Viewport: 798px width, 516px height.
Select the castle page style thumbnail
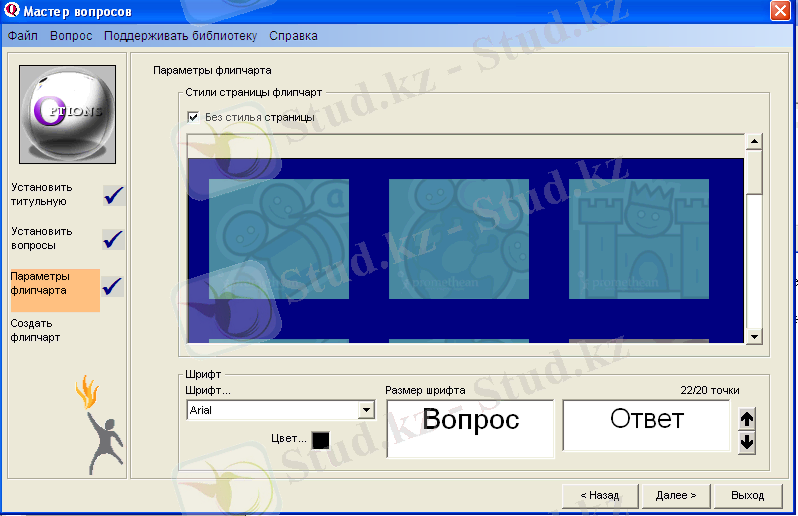pyautogui.click(x=639, y=239)
